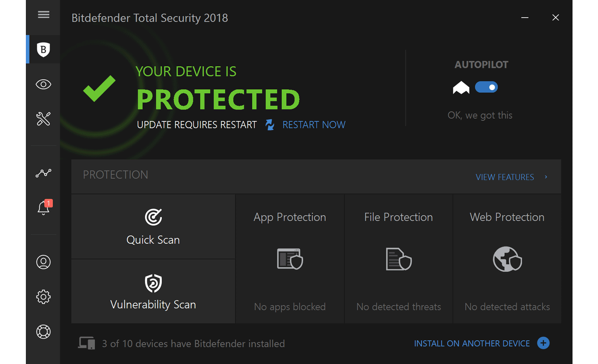Click the RESTART NOW link
This screenshot has width=598, height=364.
(x=314, y=125)
